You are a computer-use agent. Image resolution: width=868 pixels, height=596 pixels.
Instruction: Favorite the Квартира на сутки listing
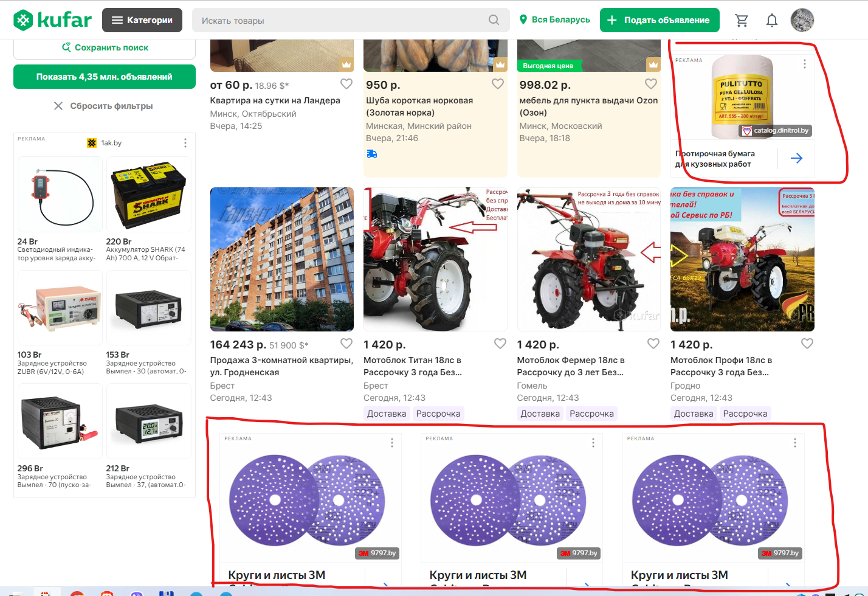click(346, 83)
